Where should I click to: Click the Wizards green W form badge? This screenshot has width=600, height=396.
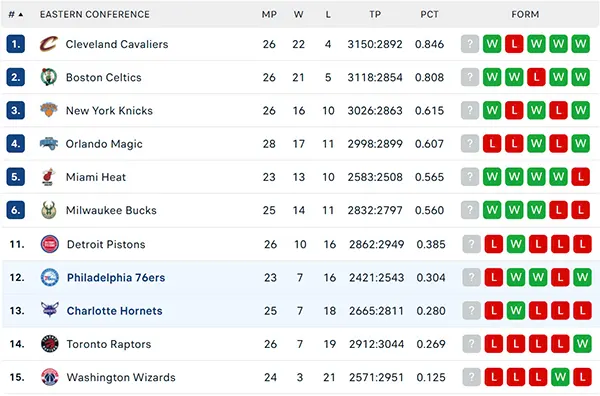click(560, 377)
